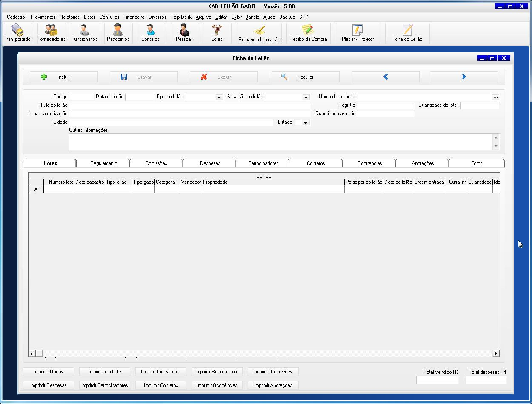Open the Relatórios menu
The image size is (532, 404).
[x=70, y=17]
